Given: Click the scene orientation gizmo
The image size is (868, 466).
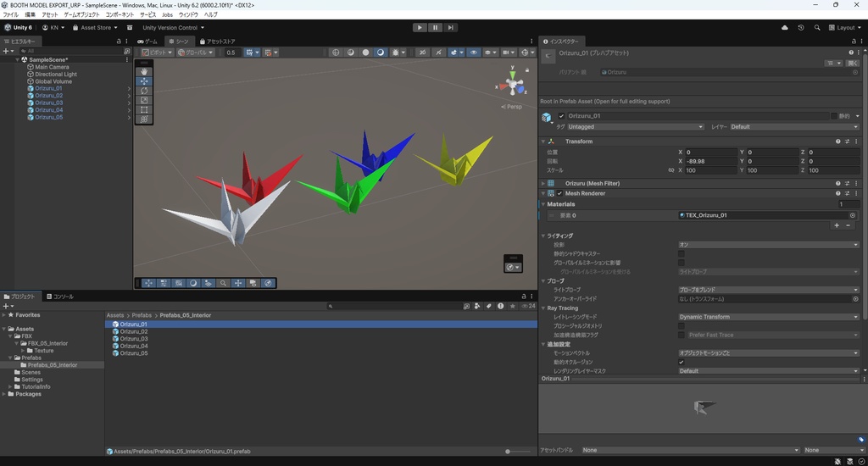Looking at the screenshot, I should (x=514, y=85).
